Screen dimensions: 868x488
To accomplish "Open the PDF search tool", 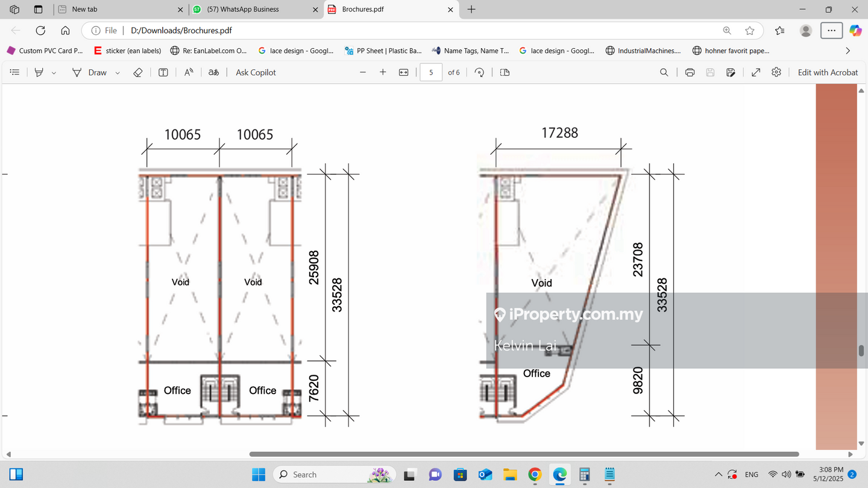I will (x=664, y=72).
